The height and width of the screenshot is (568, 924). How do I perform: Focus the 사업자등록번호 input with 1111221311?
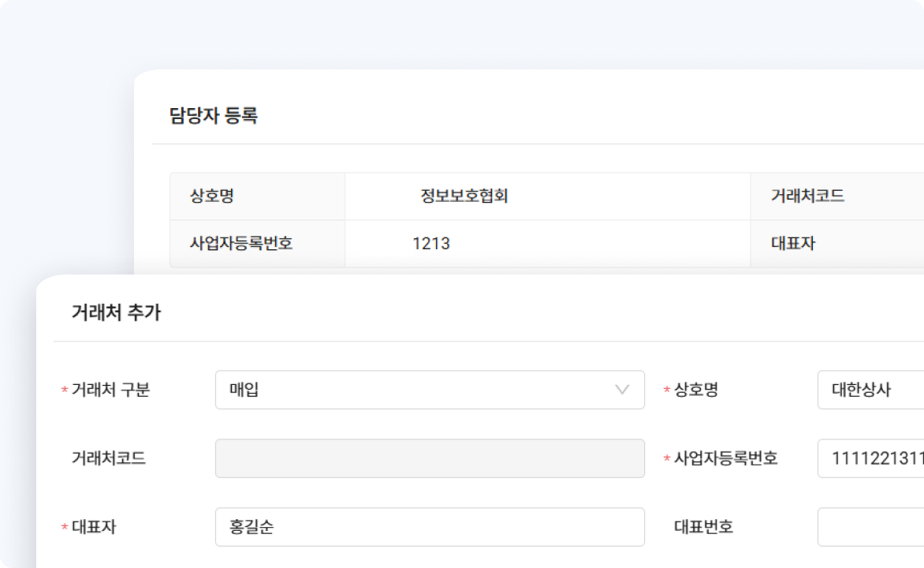[x=870, y=458]
